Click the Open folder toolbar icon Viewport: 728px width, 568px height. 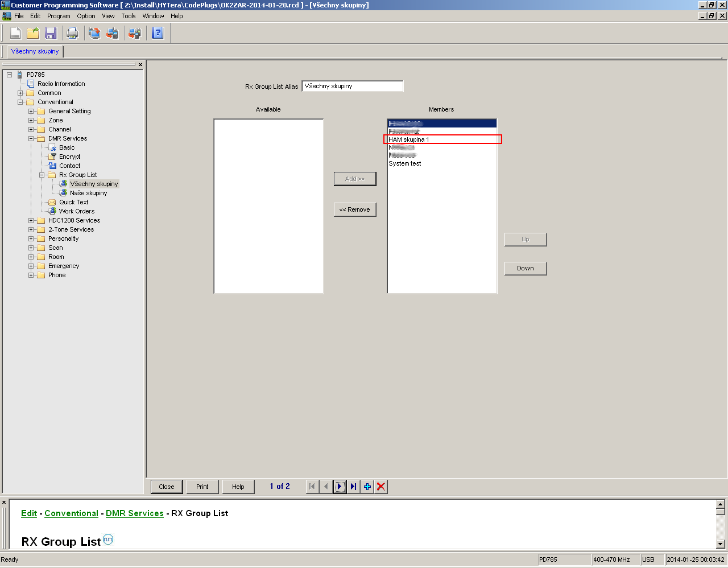click(33, 33)
